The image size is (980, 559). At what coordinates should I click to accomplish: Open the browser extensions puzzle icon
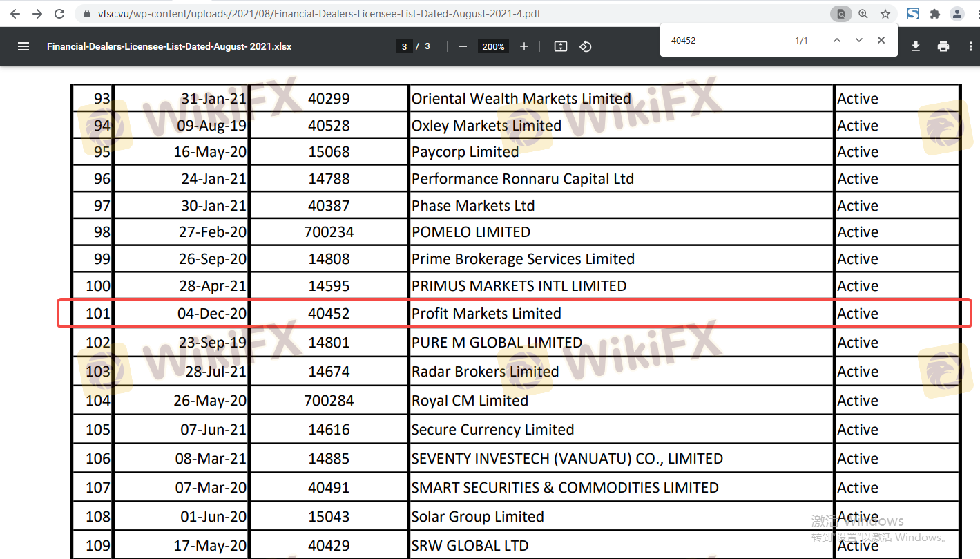[935, 14]
